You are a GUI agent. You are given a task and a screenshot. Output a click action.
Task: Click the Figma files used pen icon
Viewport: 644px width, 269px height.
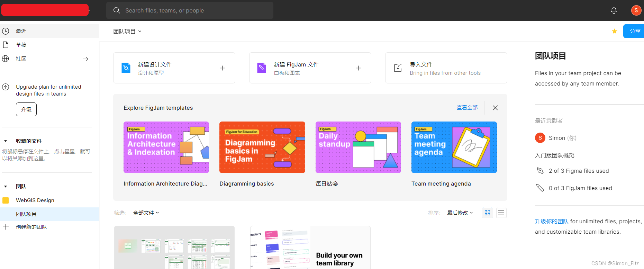(540, 171)
